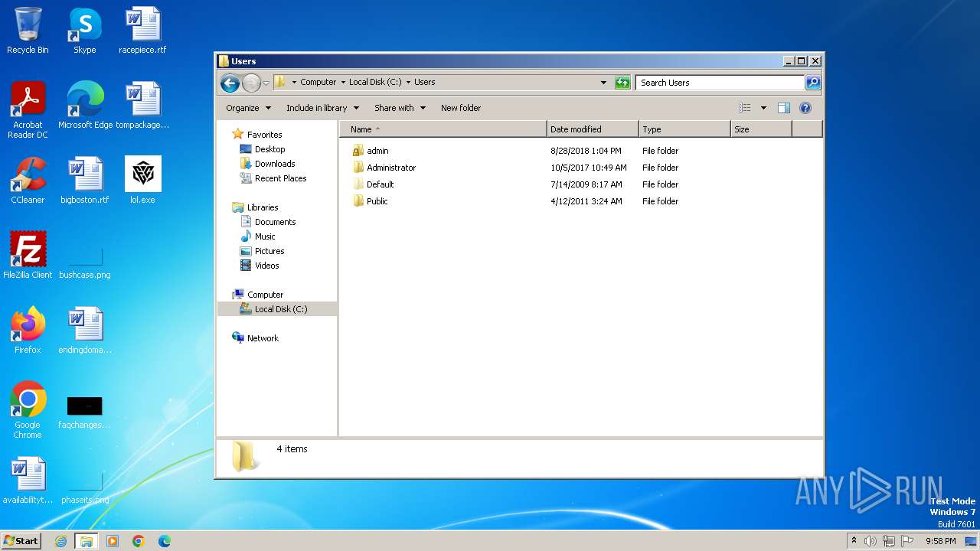Launch Chrome from the taskbar

139,541
